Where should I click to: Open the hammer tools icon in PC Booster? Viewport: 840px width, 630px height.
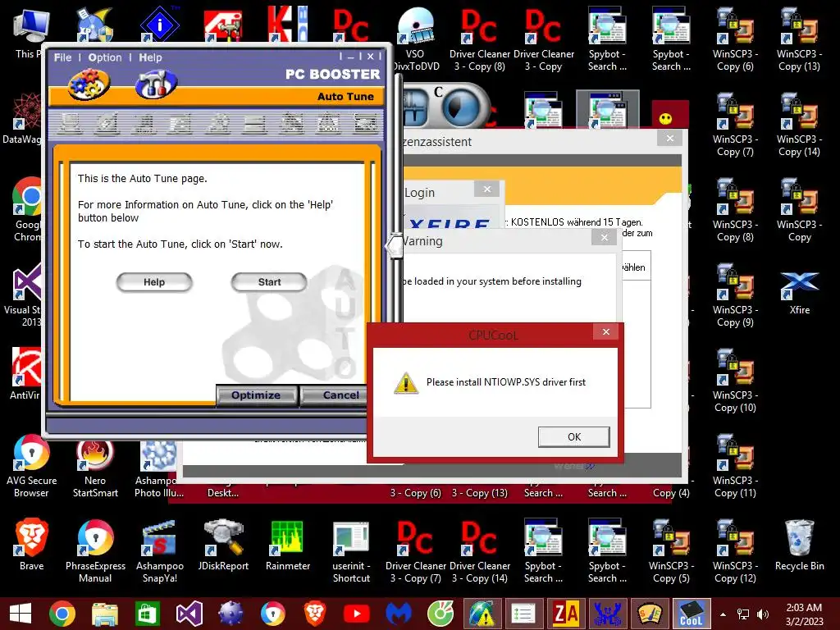point(157,84)
